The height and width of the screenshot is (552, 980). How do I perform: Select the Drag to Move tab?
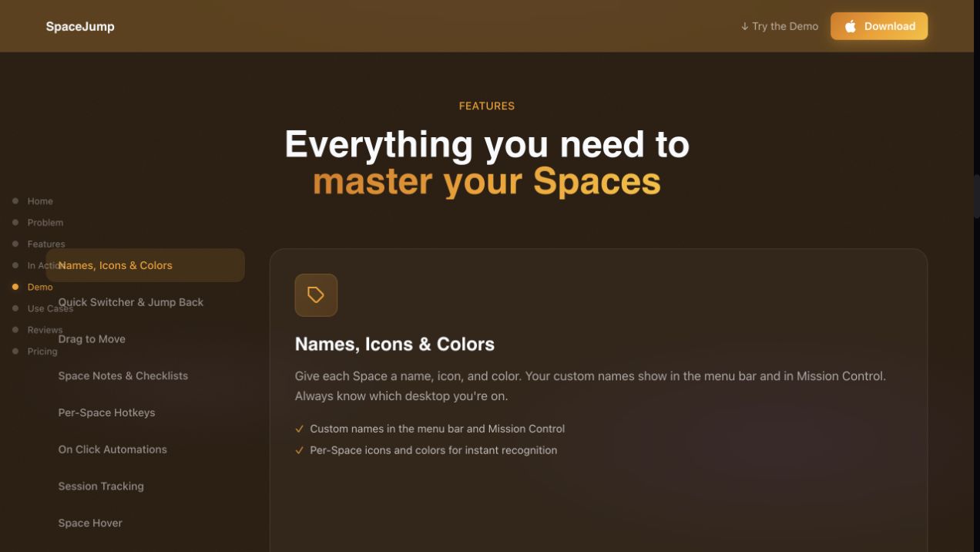pyautogui.click(x=146, y=339)
